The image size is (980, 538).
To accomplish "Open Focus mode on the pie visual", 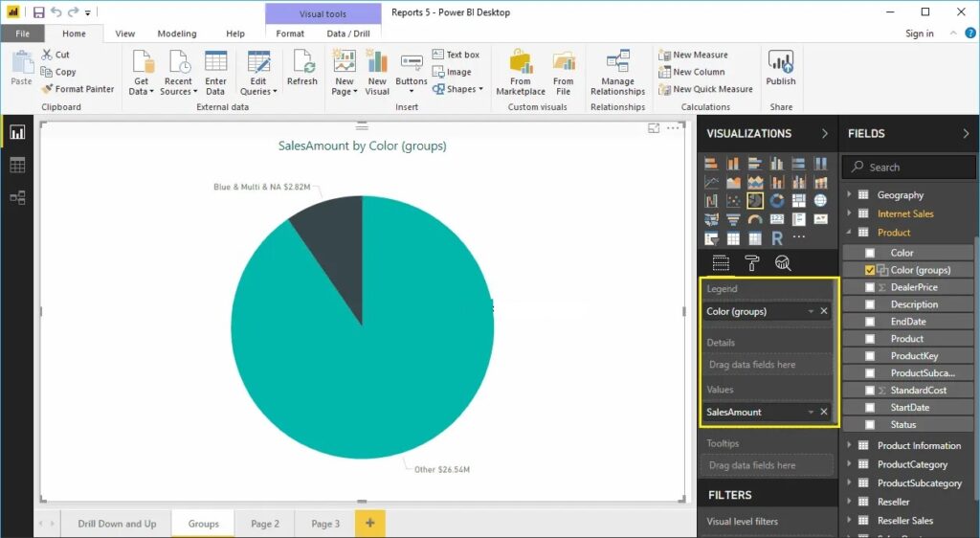I will click(654, 128).
